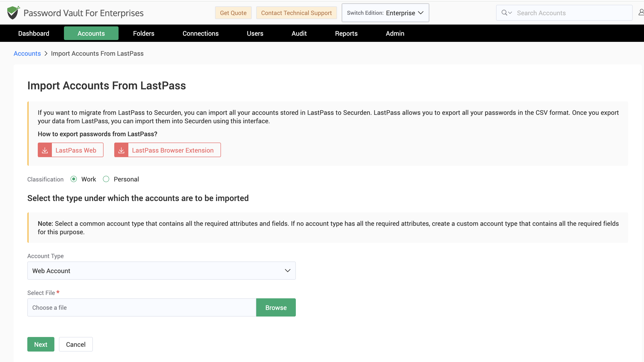Click Contact Technical Support button
This screenshot has width=644, height=362.
click(x=296, y=13)
